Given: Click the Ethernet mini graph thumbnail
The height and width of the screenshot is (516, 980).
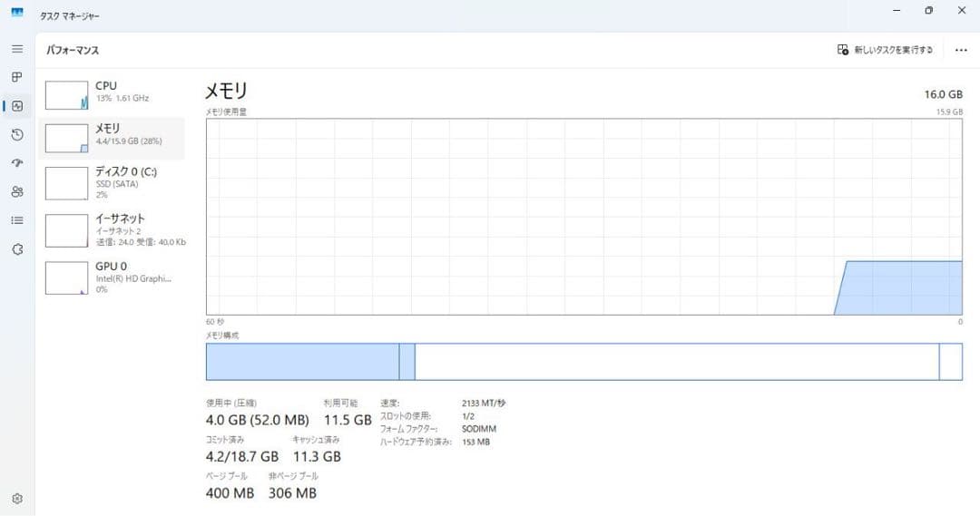Looking at the screenshot, I should pos(66,230).
